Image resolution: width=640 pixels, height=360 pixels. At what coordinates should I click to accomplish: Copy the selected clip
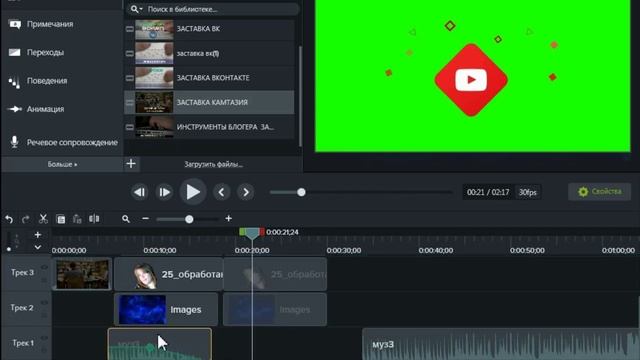61,219
